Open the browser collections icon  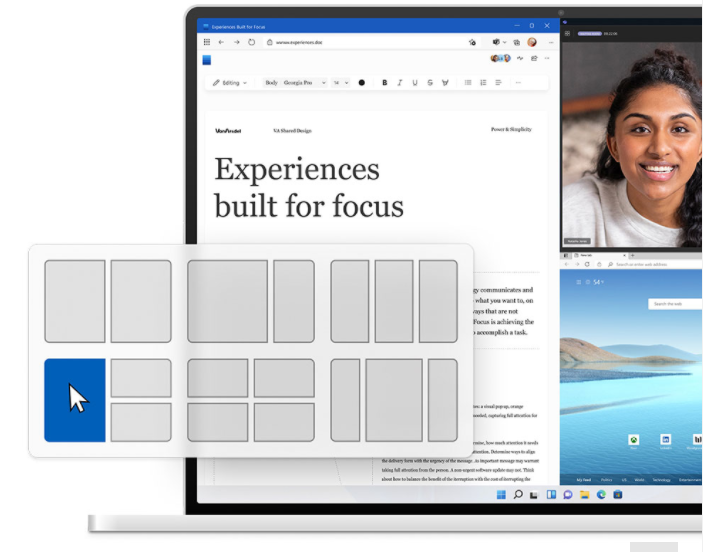click(x=516, y=42)
